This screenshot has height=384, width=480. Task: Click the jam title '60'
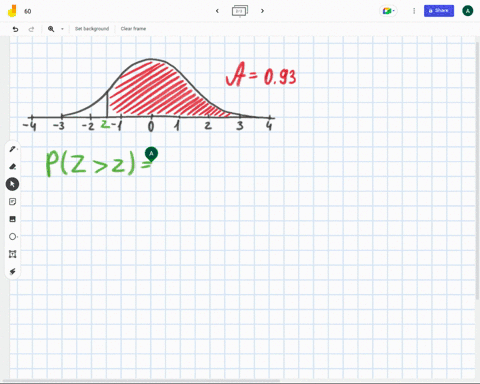[28, 11]
